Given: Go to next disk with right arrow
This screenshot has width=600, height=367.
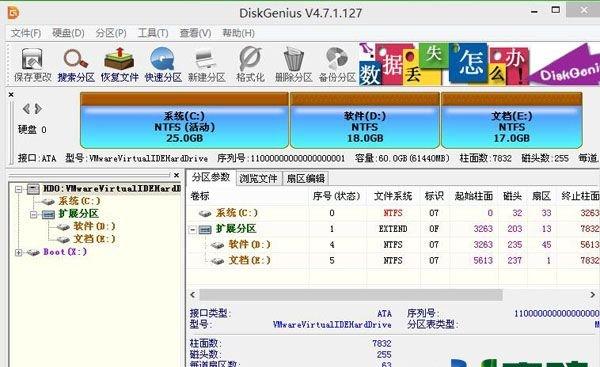Looking at the screenshot, I should point(38,109).
